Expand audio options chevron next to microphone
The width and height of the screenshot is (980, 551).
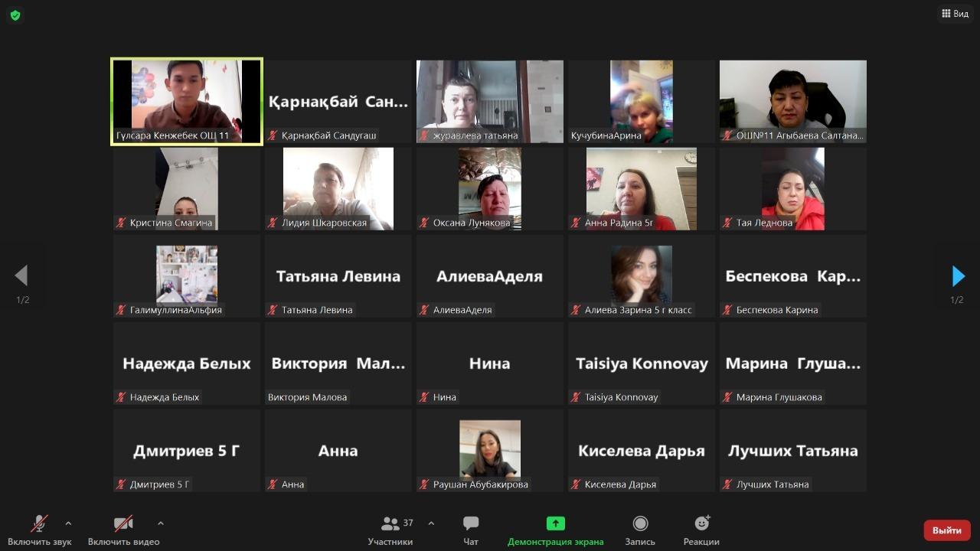click(68, 523)
